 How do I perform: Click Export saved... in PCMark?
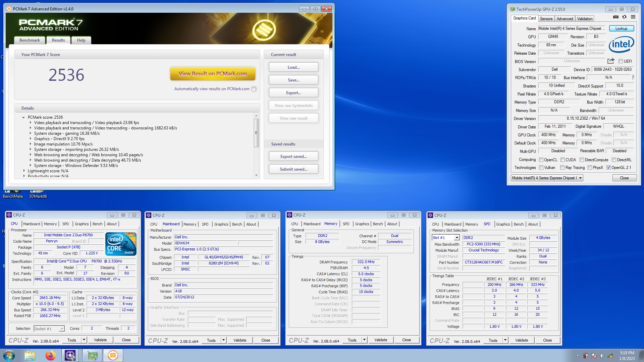[x=293, y=156]
